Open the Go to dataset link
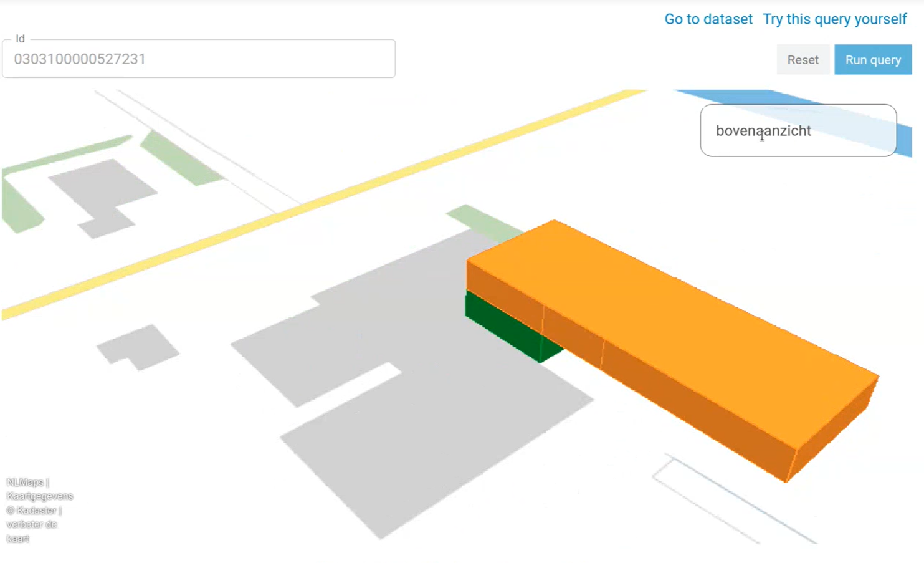 708,19
